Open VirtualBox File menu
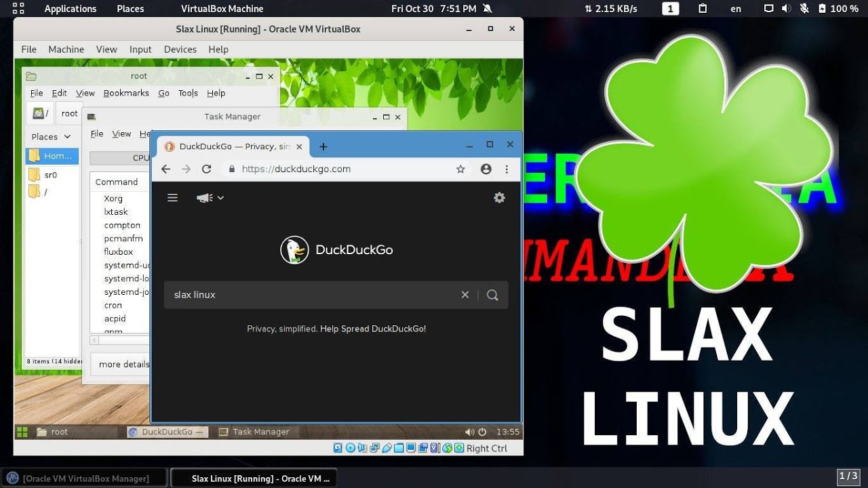Screen dimensions: 868x488 [28, 49]
